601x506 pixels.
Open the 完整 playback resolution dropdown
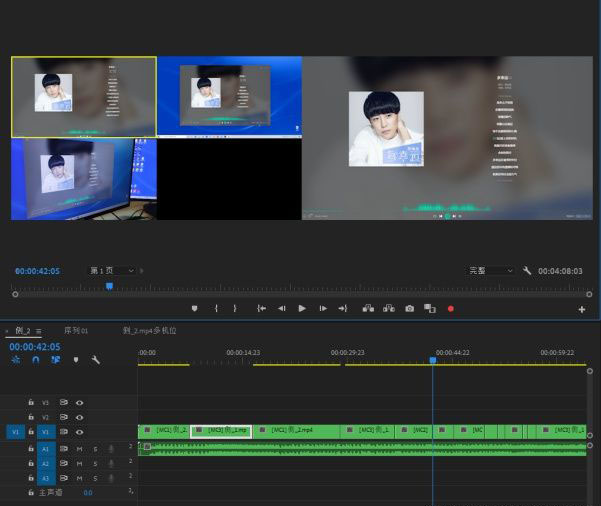[491, 271]
